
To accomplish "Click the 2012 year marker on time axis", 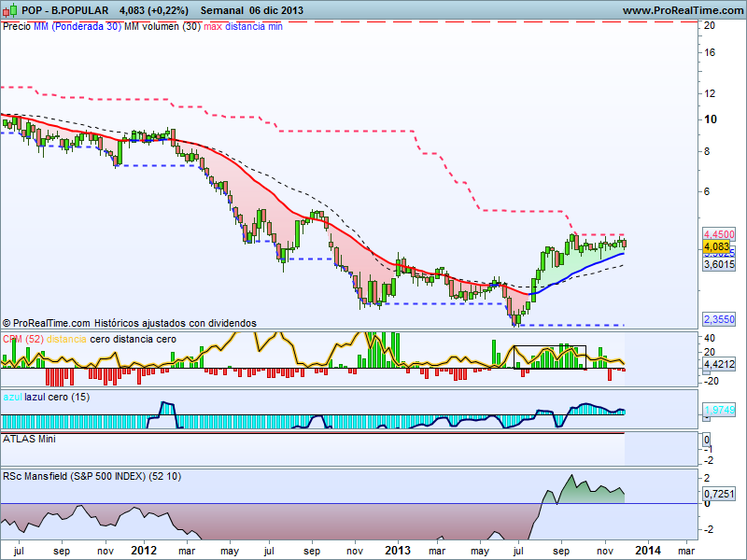I will tap(143, 551).
